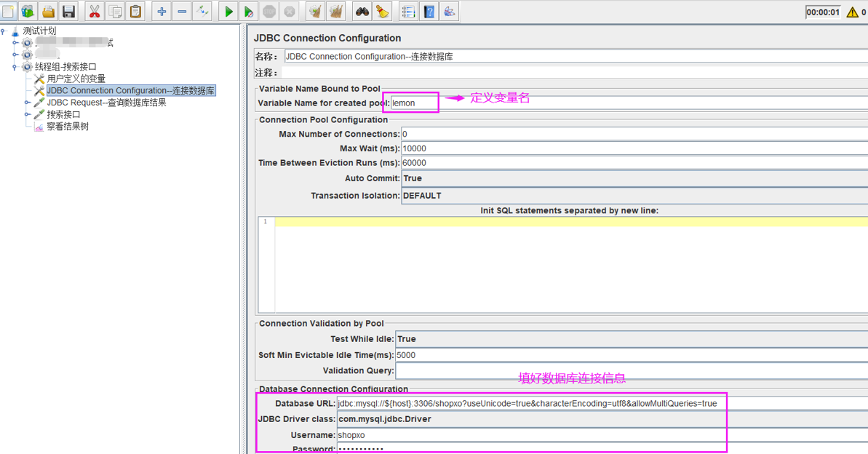
Task: Collapse the 线程组-搜索接口 thread group node
Action: pyautogui.click(x=15, y=66)
